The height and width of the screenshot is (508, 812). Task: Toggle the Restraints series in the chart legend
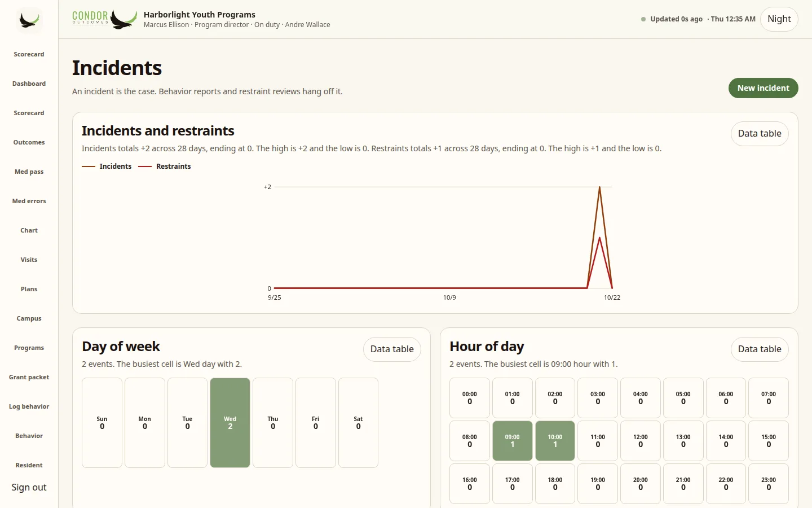point(165,167)
